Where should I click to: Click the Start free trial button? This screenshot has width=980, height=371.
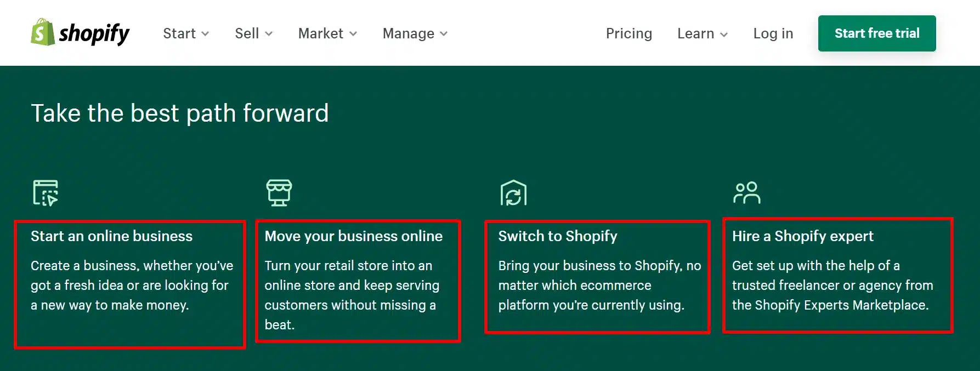[x=877, y=33]
